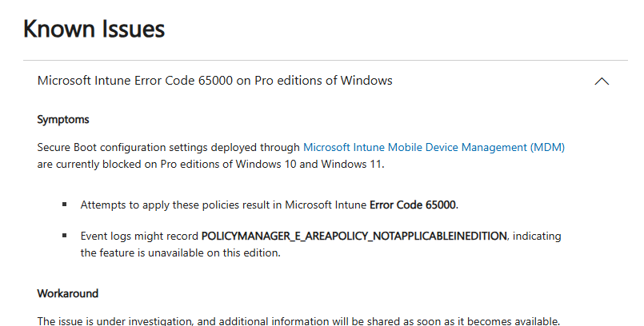Viewport: 644px width, 326px height.
Task: Click the bullet marker before 'Event logs'
Action: (x=64, y=237)
